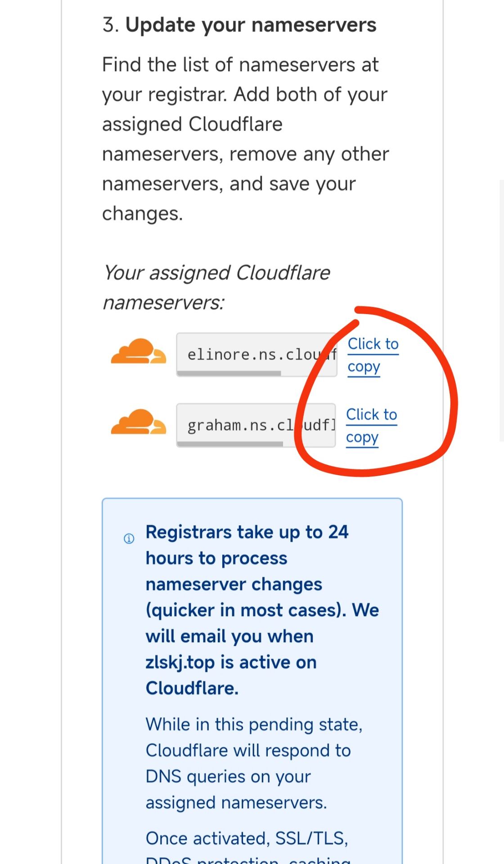The height and width of the screenshot is (864, 504).
Task: Click the Cloudflare cloud icon beside graham nameserver
Action: click(x=139, y=422)
